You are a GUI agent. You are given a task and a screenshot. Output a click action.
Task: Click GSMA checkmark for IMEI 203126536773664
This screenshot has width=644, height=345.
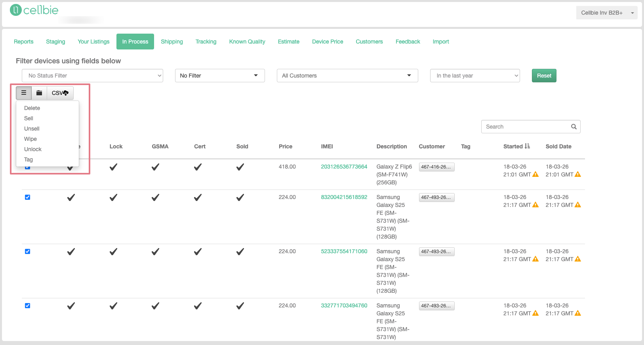pos(155,167)
